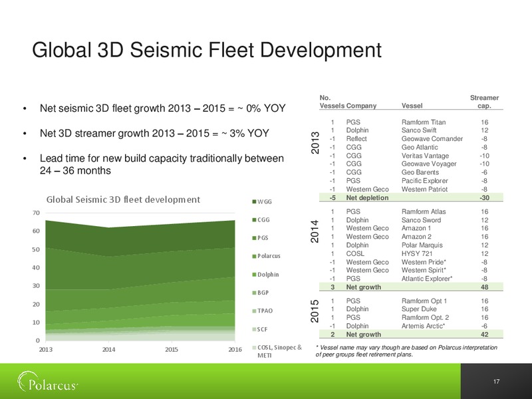Select the 'Artemis Arctic*' vessel cell
The image size is (532, 399).
click(423, 327)
